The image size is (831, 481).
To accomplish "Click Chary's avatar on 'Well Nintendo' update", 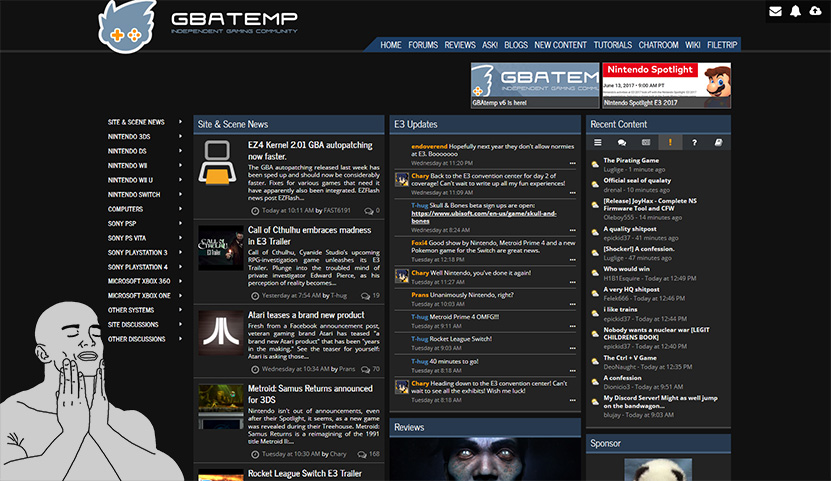I will [402, 276].
